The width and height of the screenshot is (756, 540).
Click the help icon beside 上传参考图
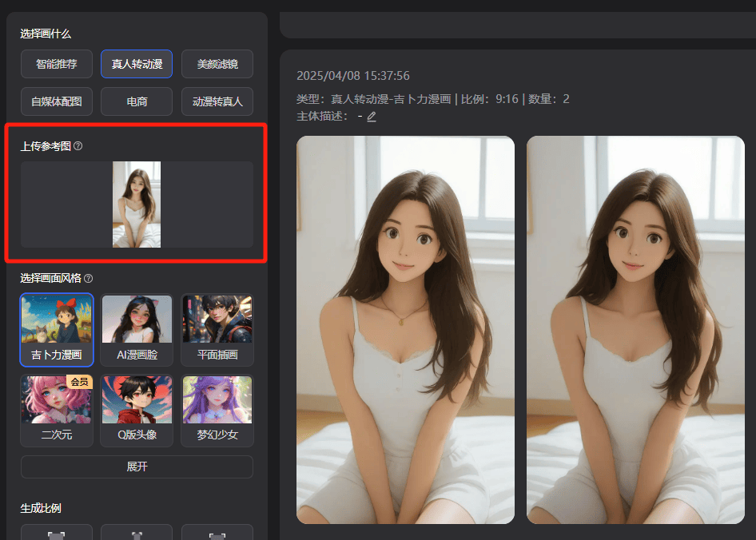78,146
